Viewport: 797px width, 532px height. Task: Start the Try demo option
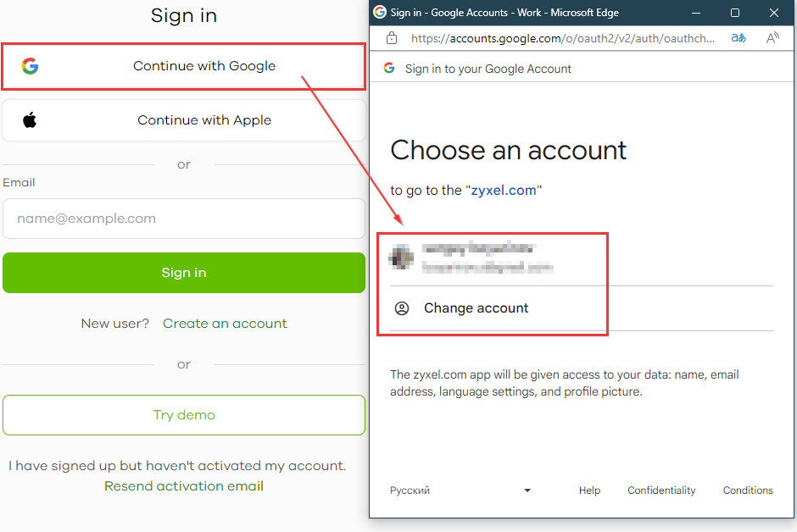point(184,415)
